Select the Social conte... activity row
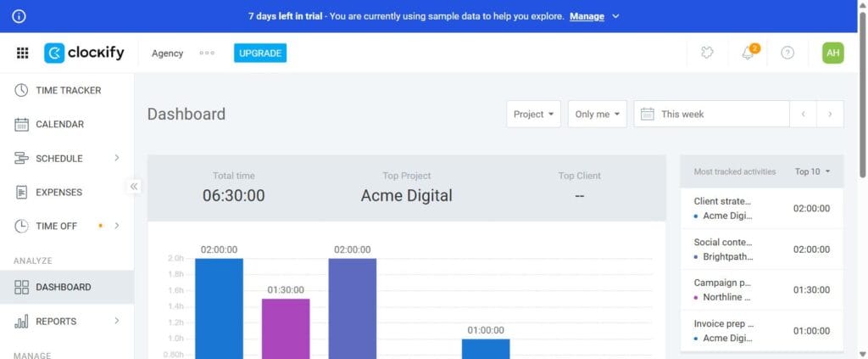868x359 pixels. [762, 250]
